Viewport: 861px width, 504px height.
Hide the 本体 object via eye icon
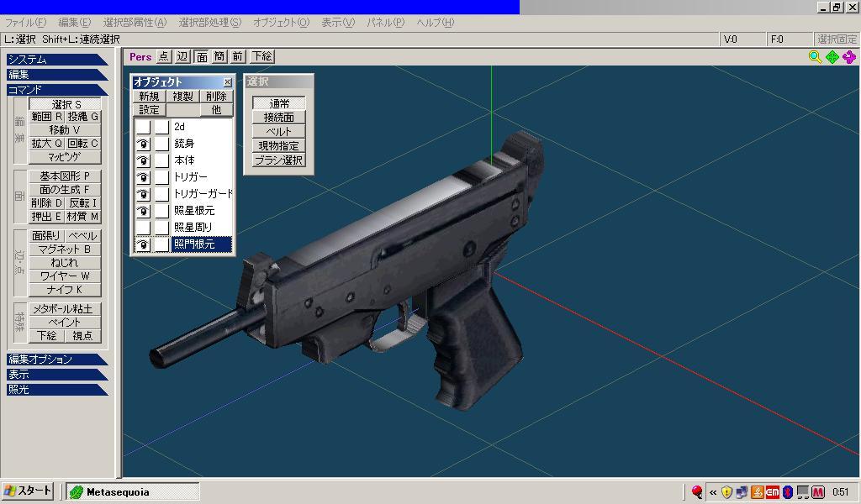tap(143, 160)
